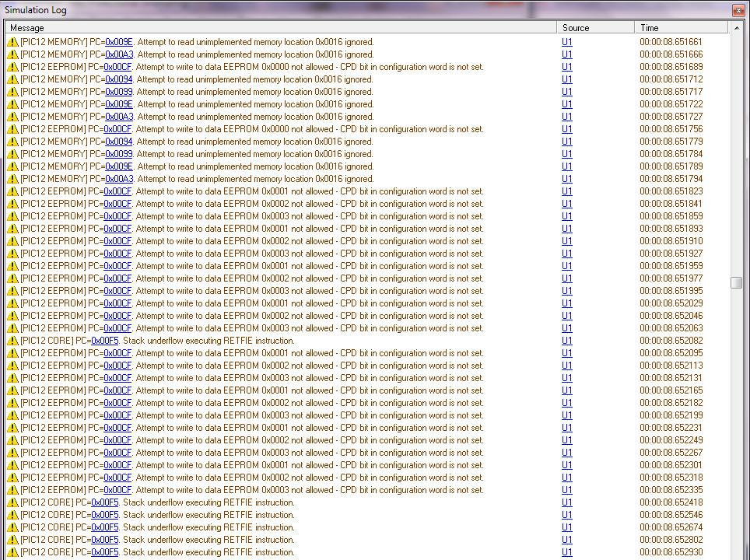Open U1 source link at time 00:00:08.651756
The width and height of the screenshot is (750, 560).
tap(566, 129)
